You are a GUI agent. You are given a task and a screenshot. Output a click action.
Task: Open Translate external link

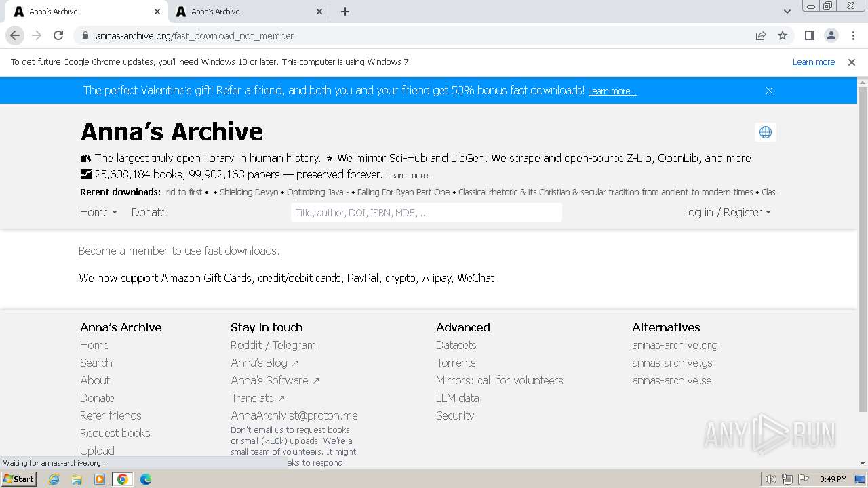tap(258, 398)
